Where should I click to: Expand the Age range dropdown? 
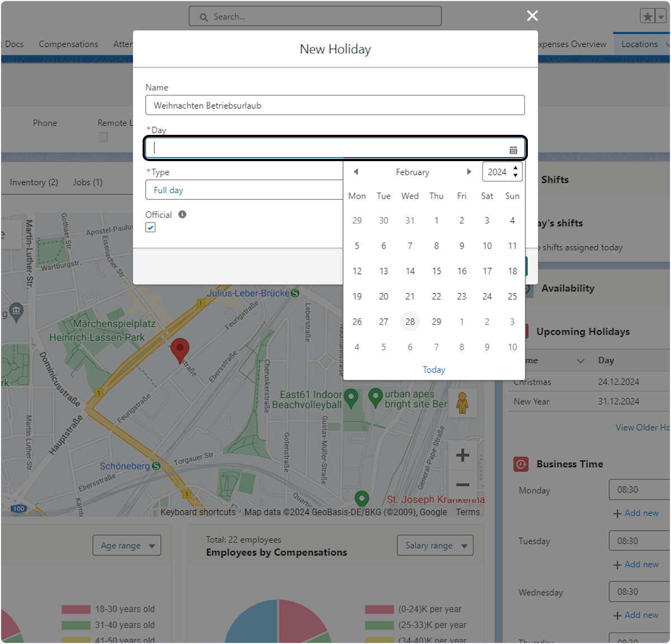(x=127, y=546)
